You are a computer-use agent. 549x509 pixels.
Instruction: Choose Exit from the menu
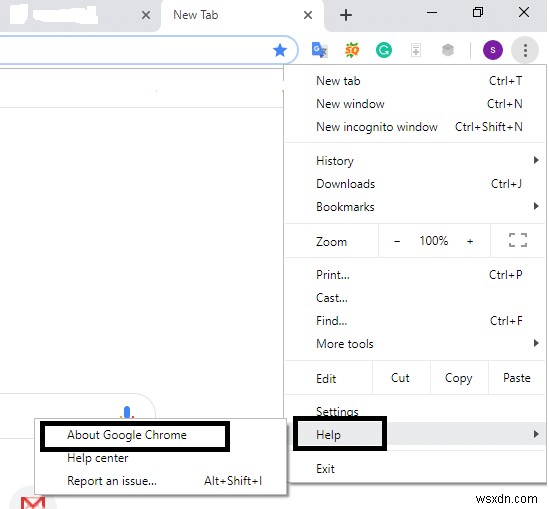(x=415, y=469)
